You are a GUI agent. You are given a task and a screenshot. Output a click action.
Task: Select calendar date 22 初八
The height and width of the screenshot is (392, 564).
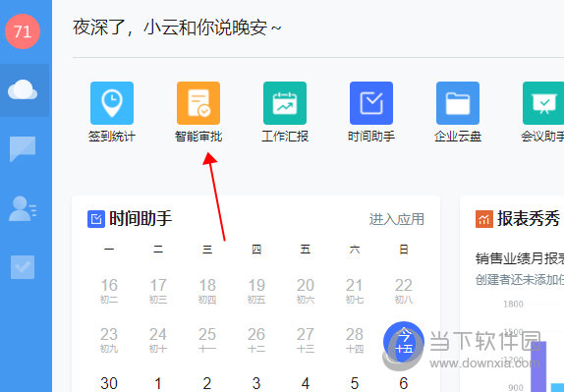[x=404, y=291]
